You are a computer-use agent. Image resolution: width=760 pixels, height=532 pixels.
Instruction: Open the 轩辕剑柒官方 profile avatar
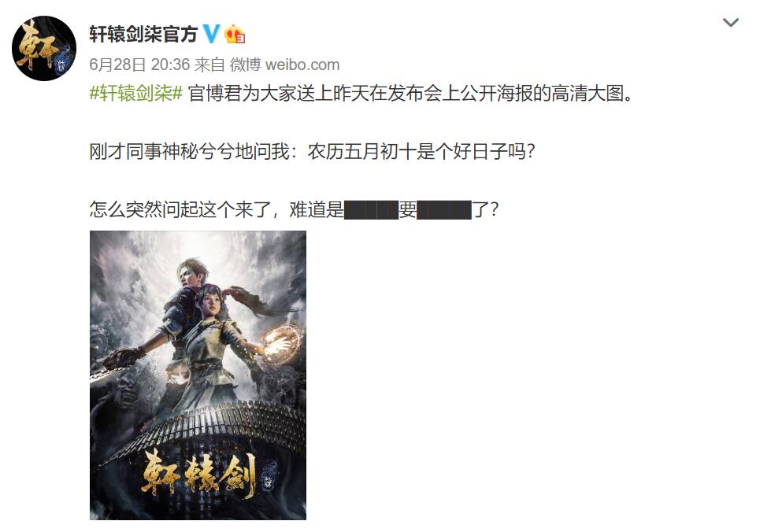tap(43, 49)
